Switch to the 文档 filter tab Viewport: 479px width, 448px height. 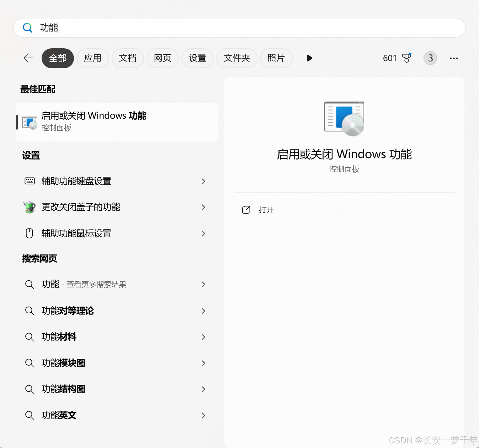(x=128, y=58)
